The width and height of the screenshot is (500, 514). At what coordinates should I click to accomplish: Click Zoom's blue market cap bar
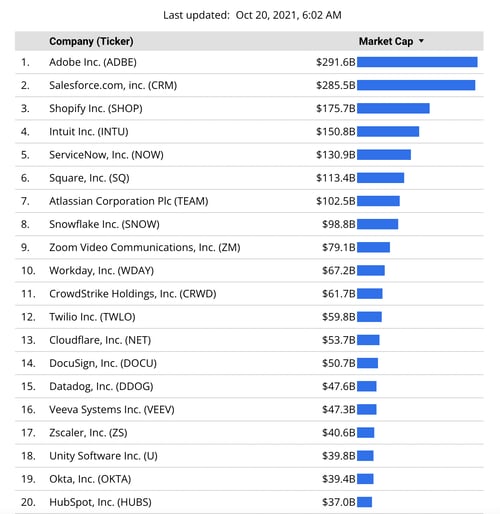[373, 247]
